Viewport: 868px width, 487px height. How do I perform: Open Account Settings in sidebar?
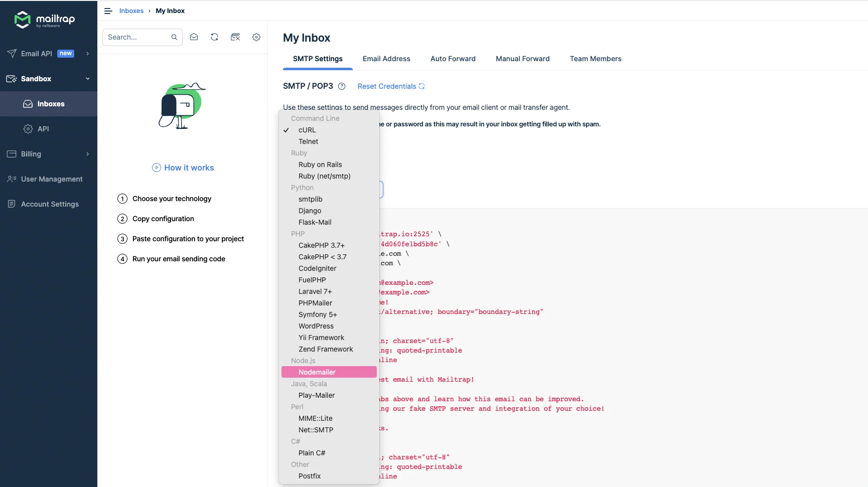click(x=49, y=204)
